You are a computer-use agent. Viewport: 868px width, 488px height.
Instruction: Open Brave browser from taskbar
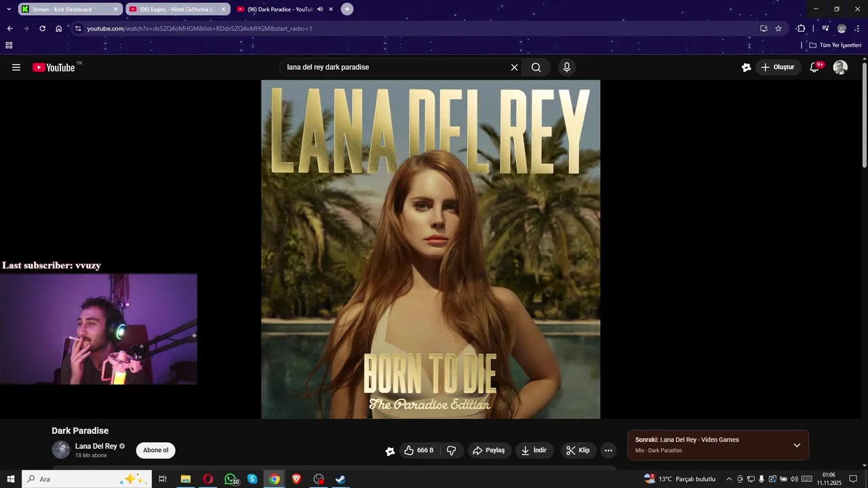[x=296, y=479]
